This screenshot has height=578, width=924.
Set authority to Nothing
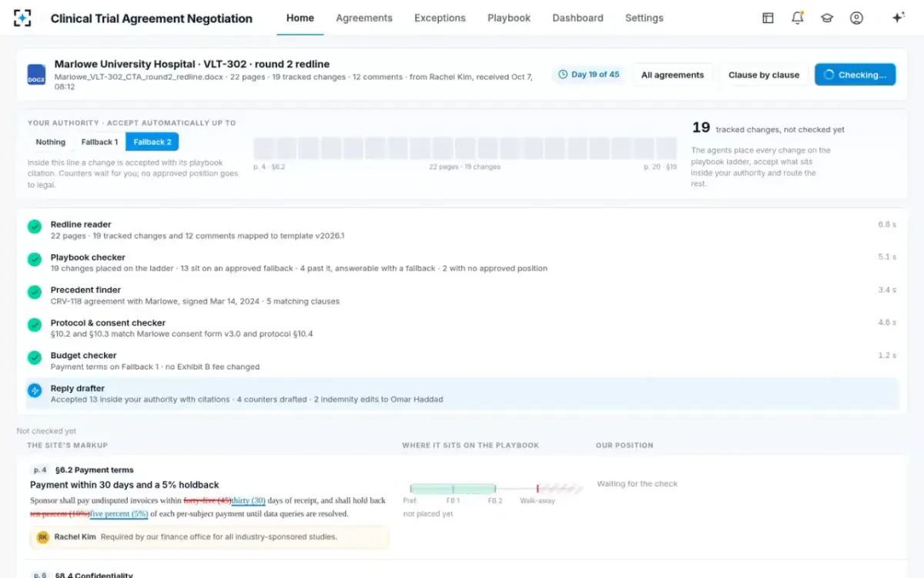tap(51, 142)
